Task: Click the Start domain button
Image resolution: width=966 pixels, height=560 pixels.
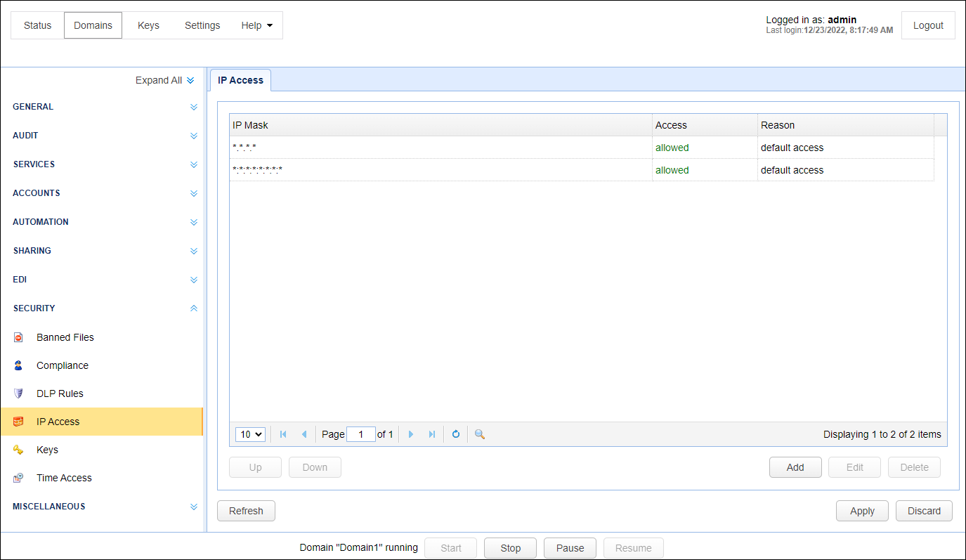Action: pos(450,548)
